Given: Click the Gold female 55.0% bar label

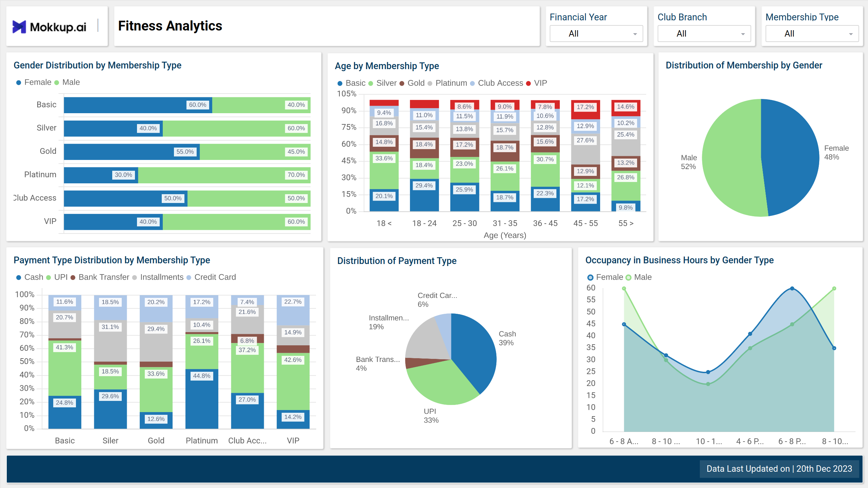Looking at the screenshot, I should (185, 151).
